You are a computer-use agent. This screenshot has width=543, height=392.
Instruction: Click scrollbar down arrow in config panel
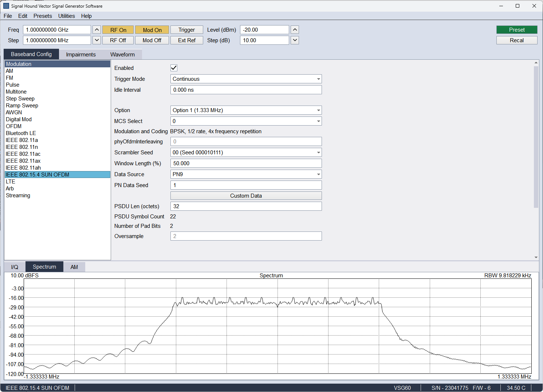(x=536, y=257)
